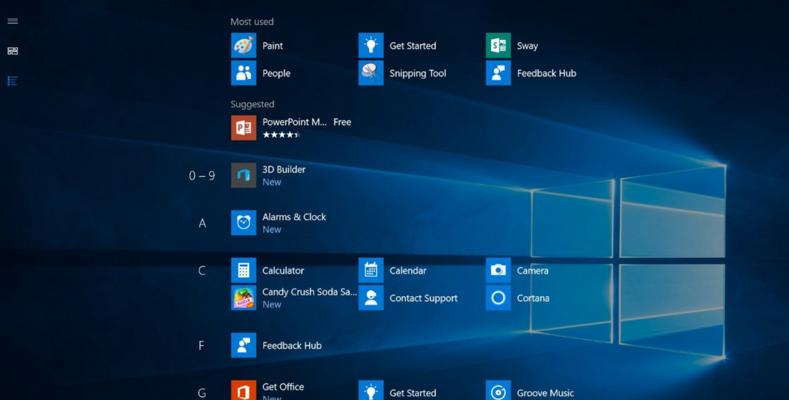Screen dimensions: 789x400
Task: Switch to the pinned tiles view
Action: [13, 51]
